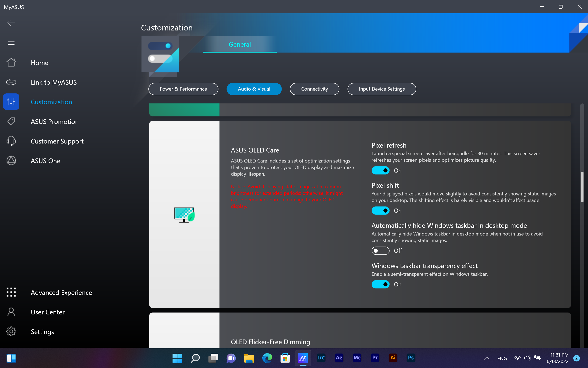Click the User Center person icon
The height and width of the screenshot is (368, 588).
(x=11, y=312)
